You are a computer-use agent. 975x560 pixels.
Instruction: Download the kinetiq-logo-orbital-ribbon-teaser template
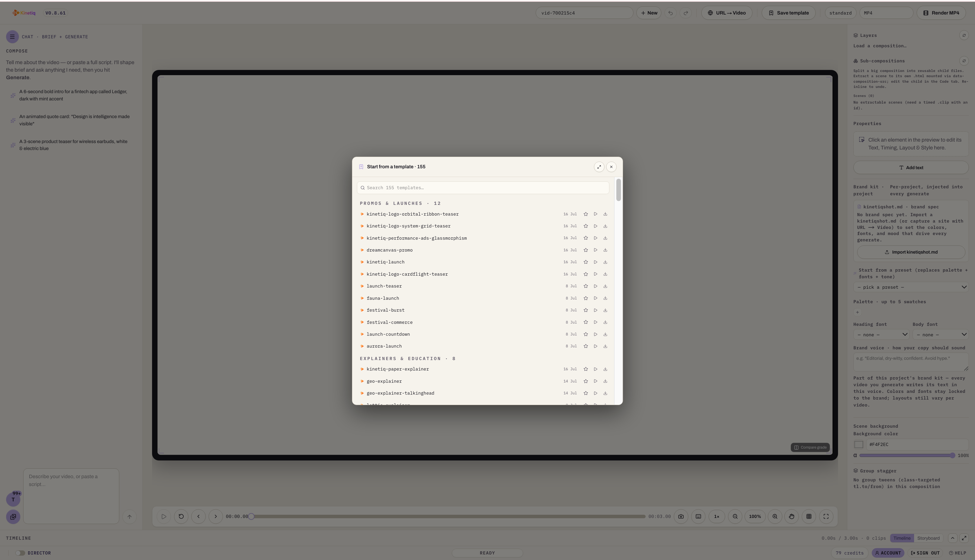605,214
